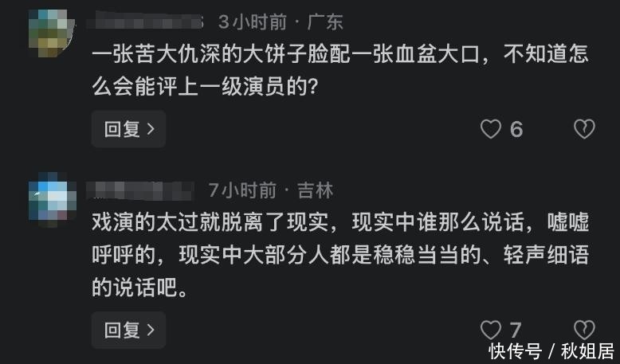Screen dimensions: 620x364
Task: Expand replies arrow on the 吉林 comment
Action: tap(150, 330)
